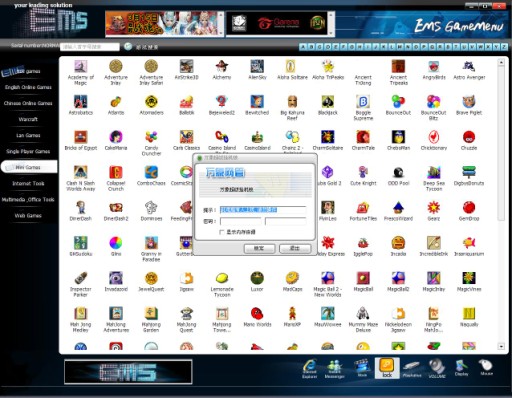The height and width of the screenshot is (398, 512).
Task: Open the Web Games category
Action: click(x=28, y=216)
